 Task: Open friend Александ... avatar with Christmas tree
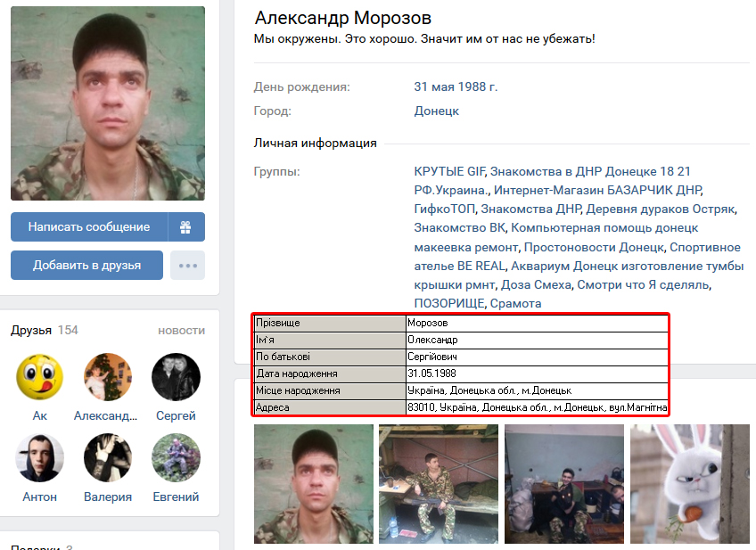point(108,377)
